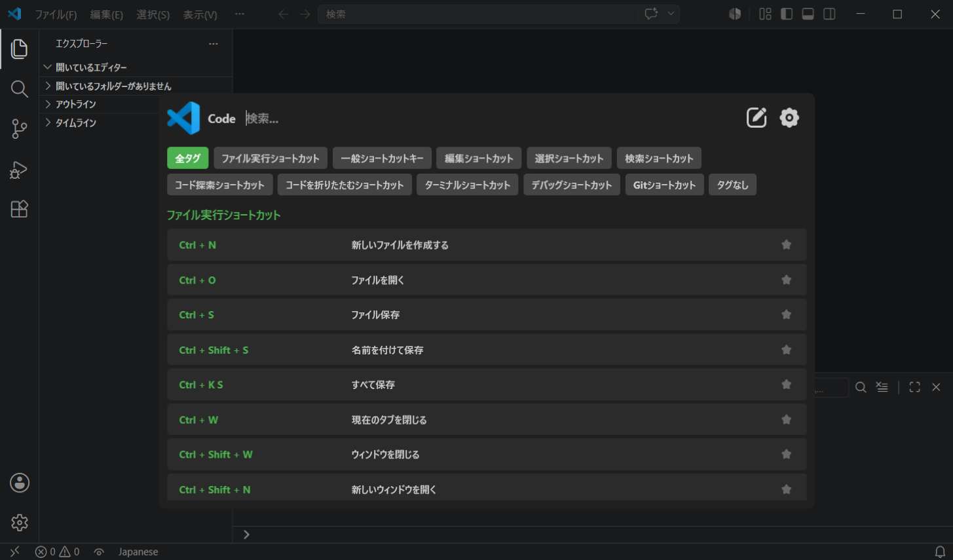
Task: Filter by コード探索ショートカット tag
Action: 219,185
